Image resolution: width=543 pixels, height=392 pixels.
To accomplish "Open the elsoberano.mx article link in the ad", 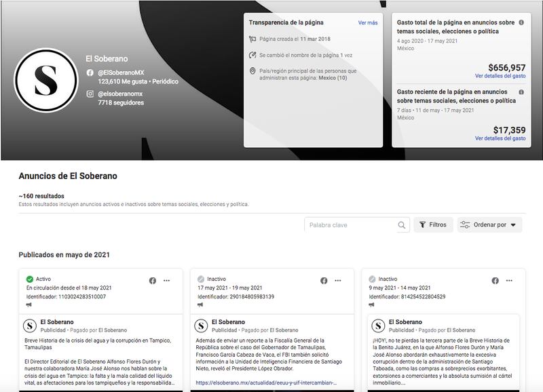I will point(266,383).
